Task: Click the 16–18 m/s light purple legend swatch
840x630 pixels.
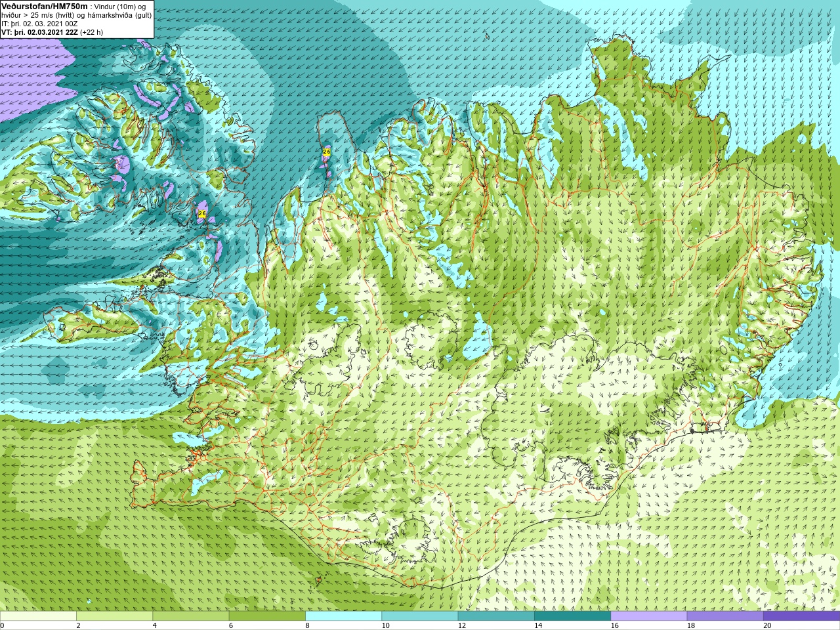Action: 649,616
